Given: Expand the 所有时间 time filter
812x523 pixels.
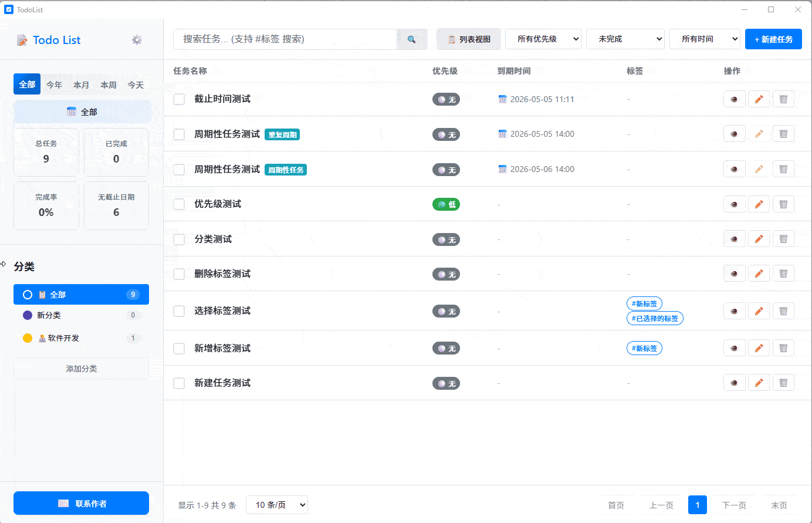Looking at the screenshot, I should 705,39.
